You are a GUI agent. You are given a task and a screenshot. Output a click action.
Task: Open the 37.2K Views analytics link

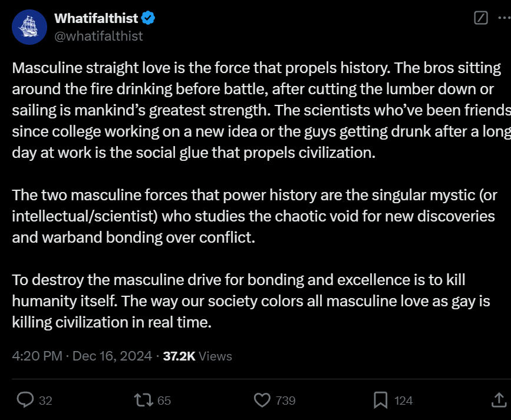(197, 356)
